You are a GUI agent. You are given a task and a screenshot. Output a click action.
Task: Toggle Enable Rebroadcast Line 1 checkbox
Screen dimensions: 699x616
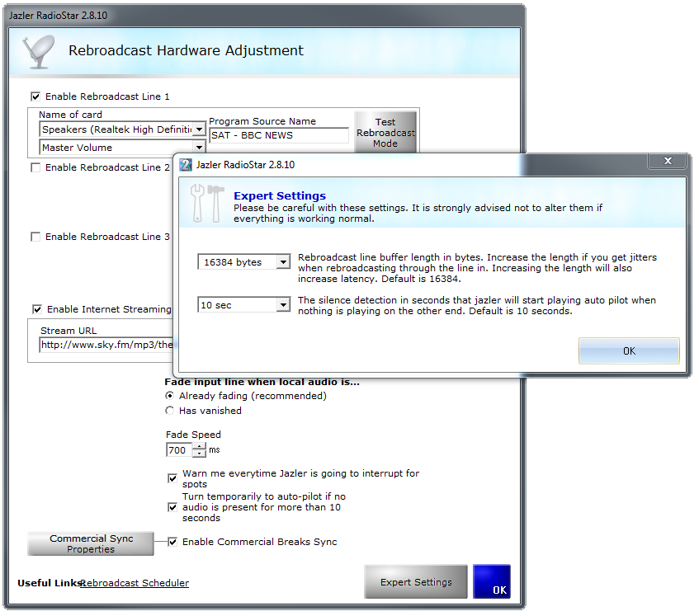pos(35,96)
